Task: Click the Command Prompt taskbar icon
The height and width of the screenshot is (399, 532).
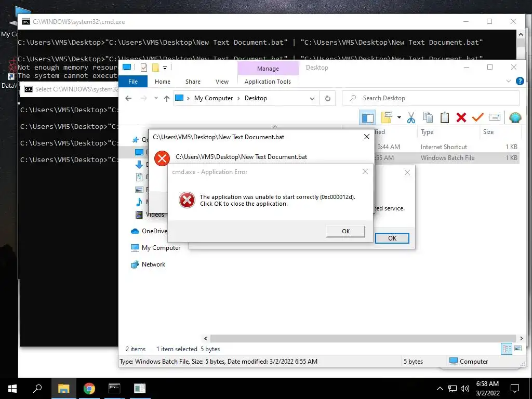Action: pos(114,389)
